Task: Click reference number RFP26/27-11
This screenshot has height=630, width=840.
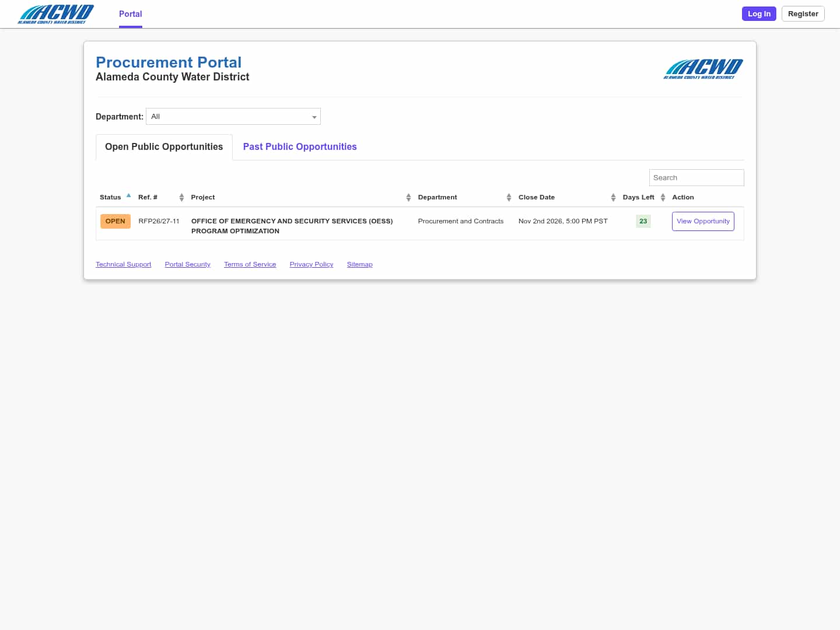Action: [x=159, y=221]
